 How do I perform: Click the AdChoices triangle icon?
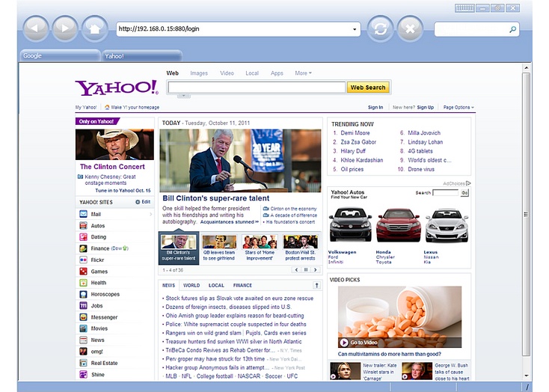pos(468,183)
